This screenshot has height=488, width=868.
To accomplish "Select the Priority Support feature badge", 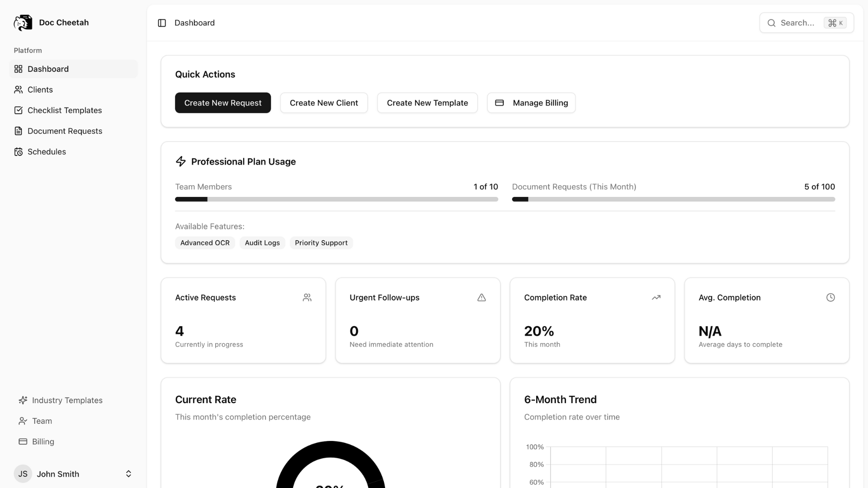I will (321, 243).
